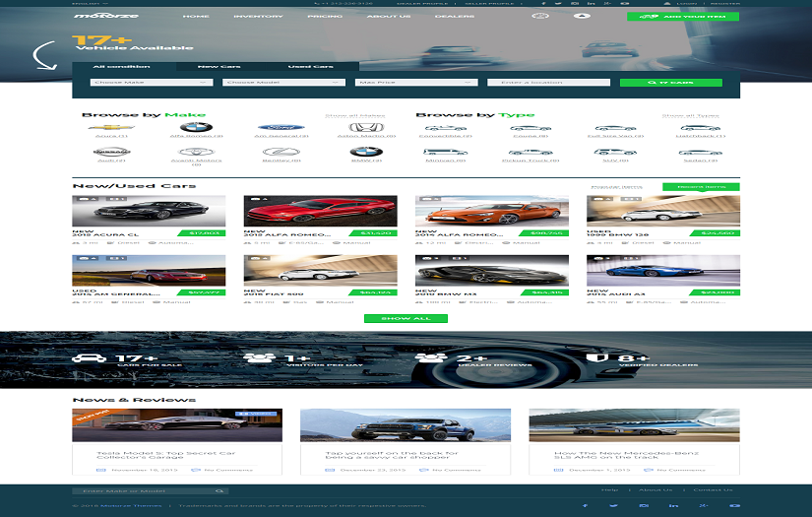Image resolution: width=812 pixels, height=517 pixels.
Task: Select the Am General make logo
Action: coord(281,127)
